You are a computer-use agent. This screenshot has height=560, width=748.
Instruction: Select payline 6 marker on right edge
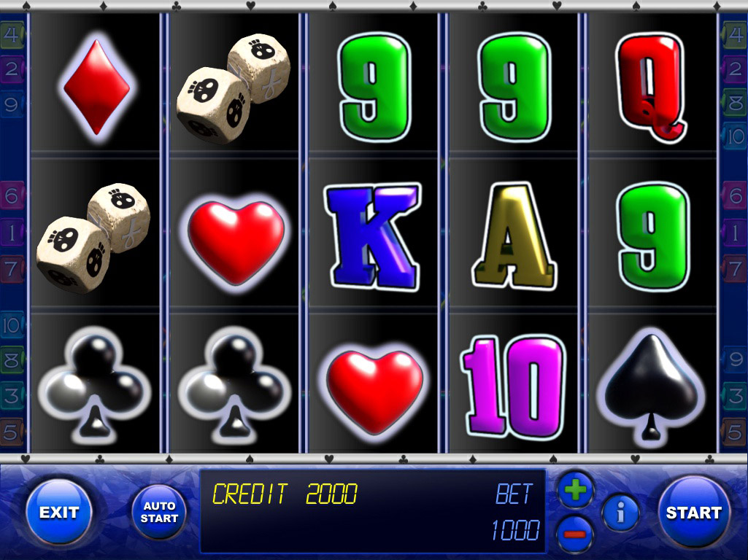pyautogui.click(x=735, y=196)
